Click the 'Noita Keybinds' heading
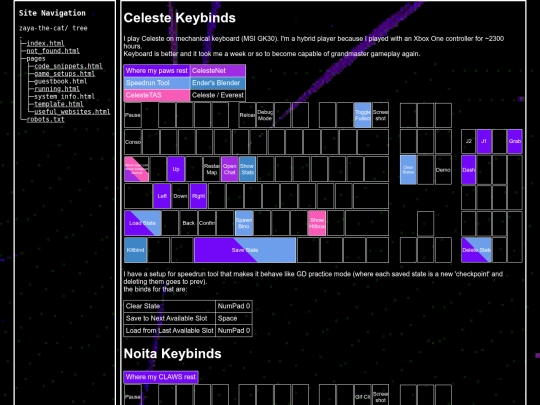 coord(173,354)
